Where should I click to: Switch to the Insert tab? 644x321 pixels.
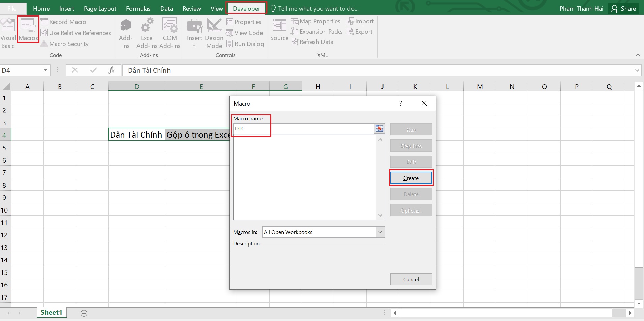click(67, 9)
